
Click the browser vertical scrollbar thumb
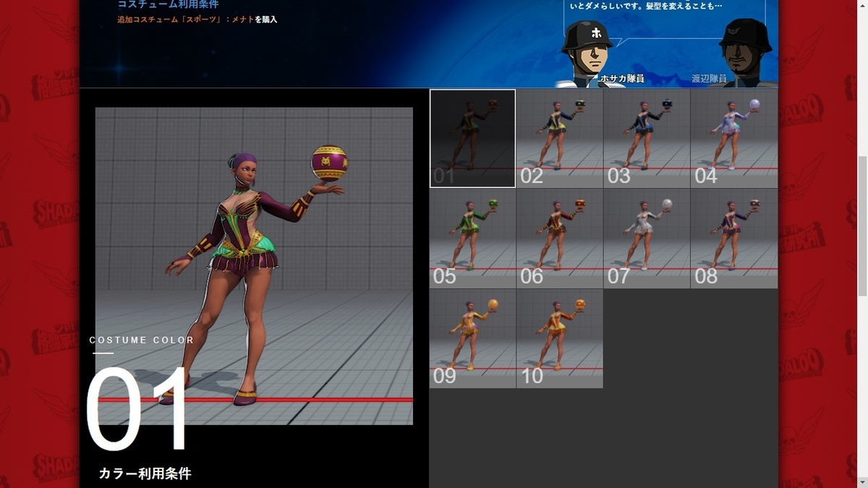pos(861,226)
